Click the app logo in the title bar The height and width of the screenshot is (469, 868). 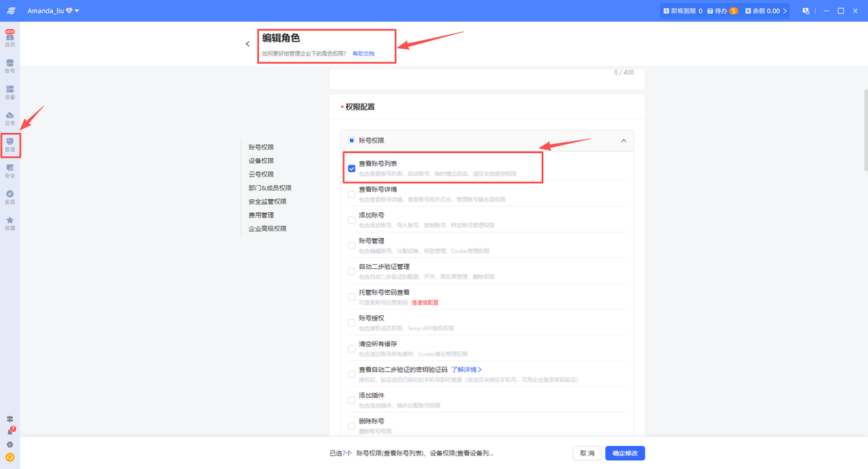[x=11, y=11]
